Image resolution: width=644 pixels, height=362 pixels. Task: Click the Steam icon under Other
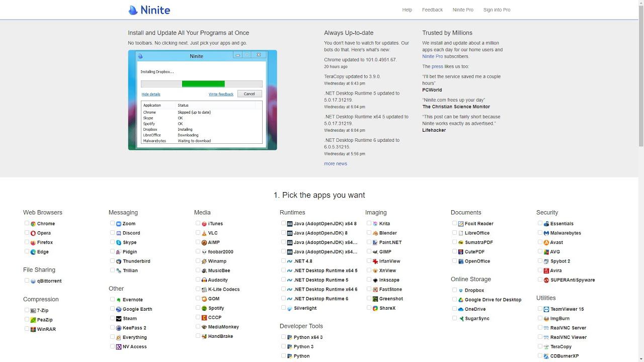click(119, 319)
